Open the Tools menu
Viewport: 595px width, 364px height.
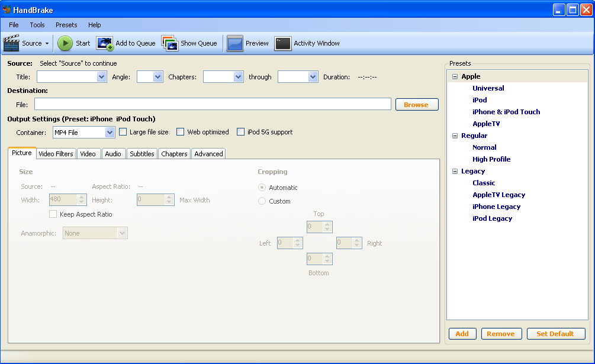(37, 25)
